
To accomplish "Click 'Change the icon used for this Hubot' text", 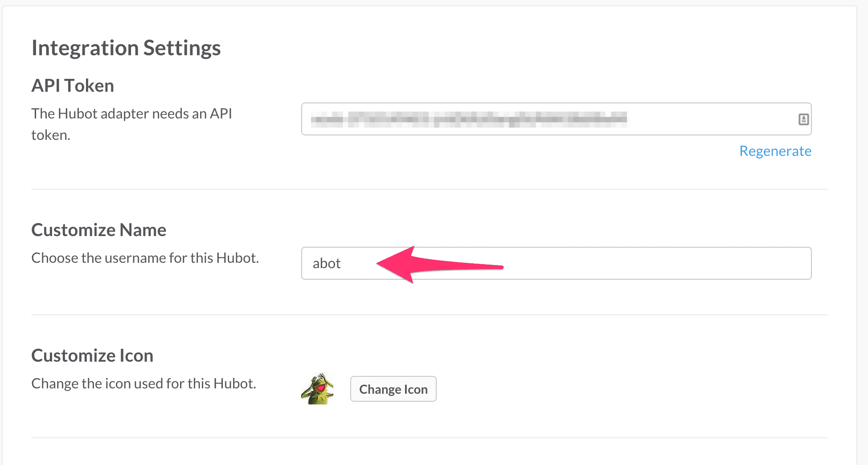I will tap(144, 383).
